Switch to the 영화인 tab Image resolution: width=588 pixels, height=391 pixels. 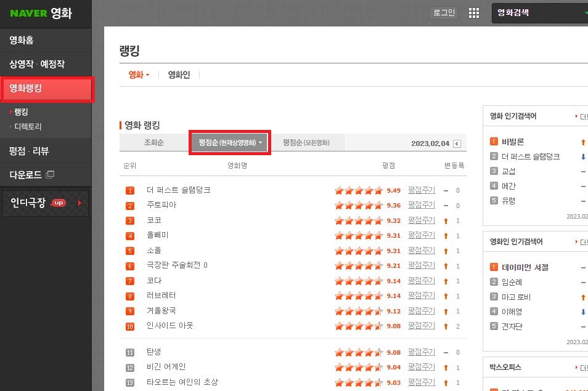click(179, 75)
